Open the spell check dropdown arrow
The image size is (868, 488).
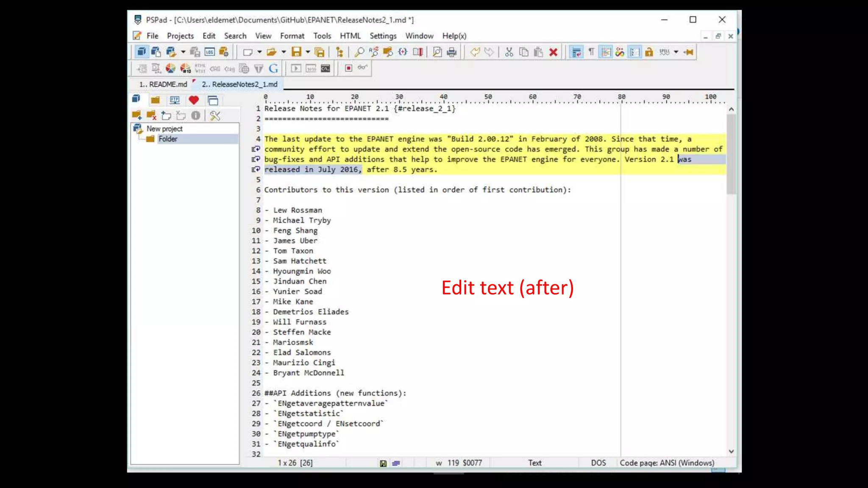tap(676, 52)
